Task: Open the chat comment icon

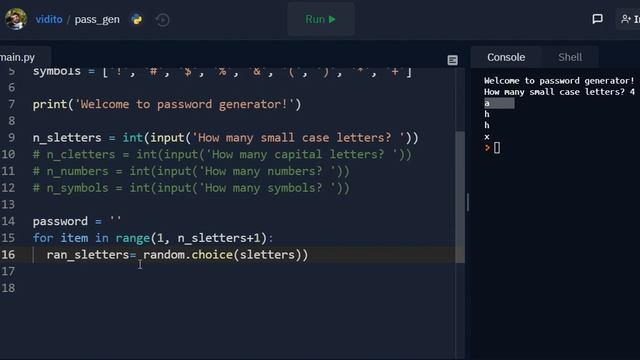Action: [597, 19]
